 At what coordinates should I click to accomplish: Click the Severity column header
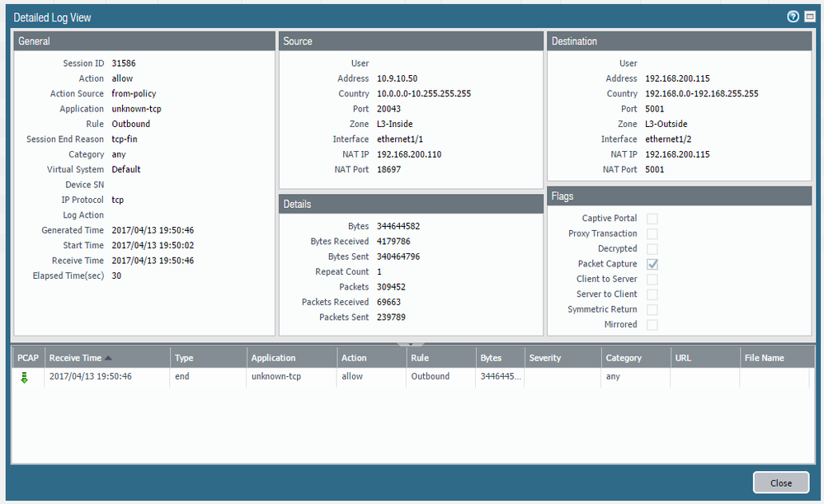point(544,358)
